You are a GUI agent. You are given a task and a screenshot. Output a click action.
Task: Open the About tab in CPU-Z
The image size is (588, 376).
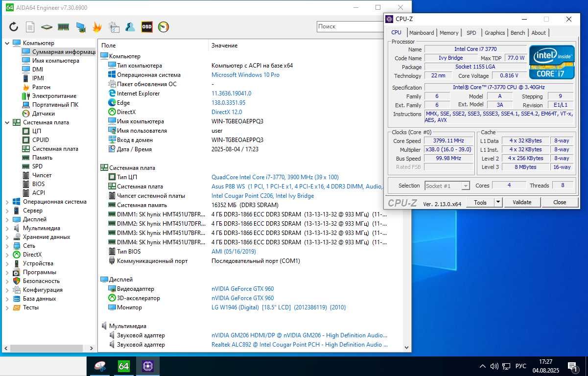[539, 33]
